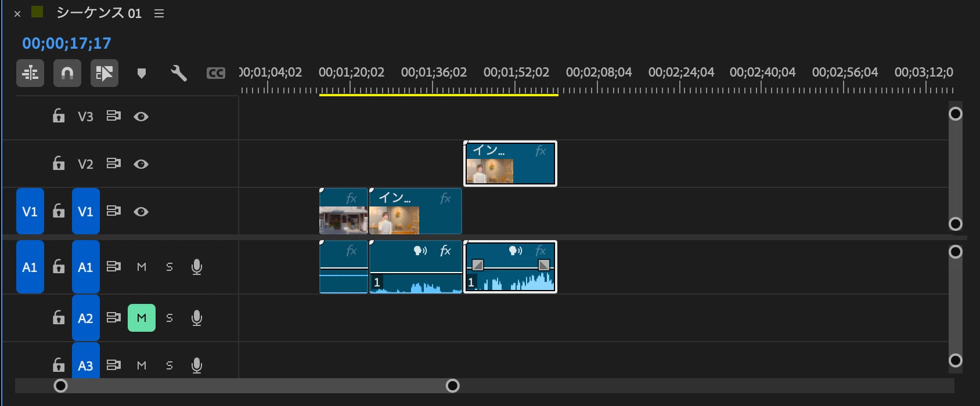Toggle lock on track V1
The width and height of the screenshot is (980, 406).
pyautogui.click(x=59, y=211)
